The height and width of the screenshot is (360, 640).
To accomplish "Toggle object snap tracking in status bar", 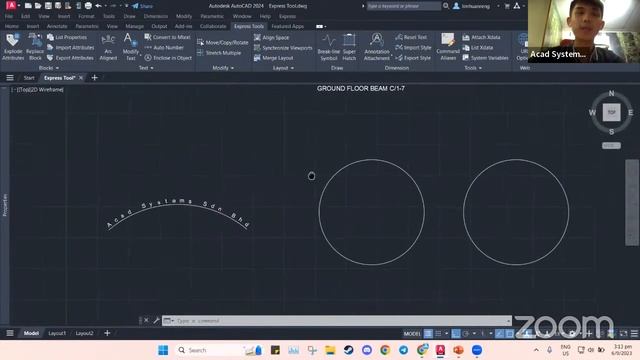I will (500, 333).
